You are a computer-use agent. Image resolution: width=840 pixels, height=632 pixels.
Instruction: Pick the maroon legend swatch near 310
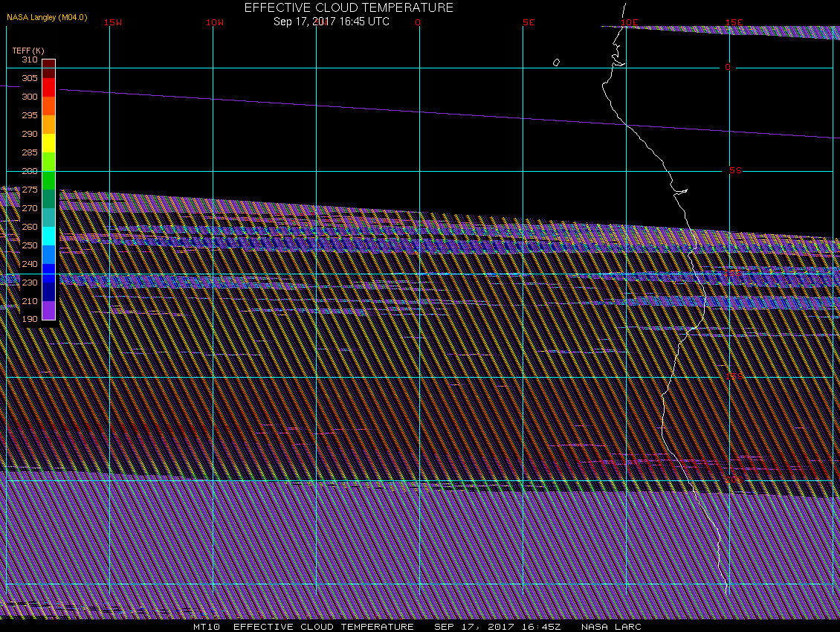click(49, 68)
